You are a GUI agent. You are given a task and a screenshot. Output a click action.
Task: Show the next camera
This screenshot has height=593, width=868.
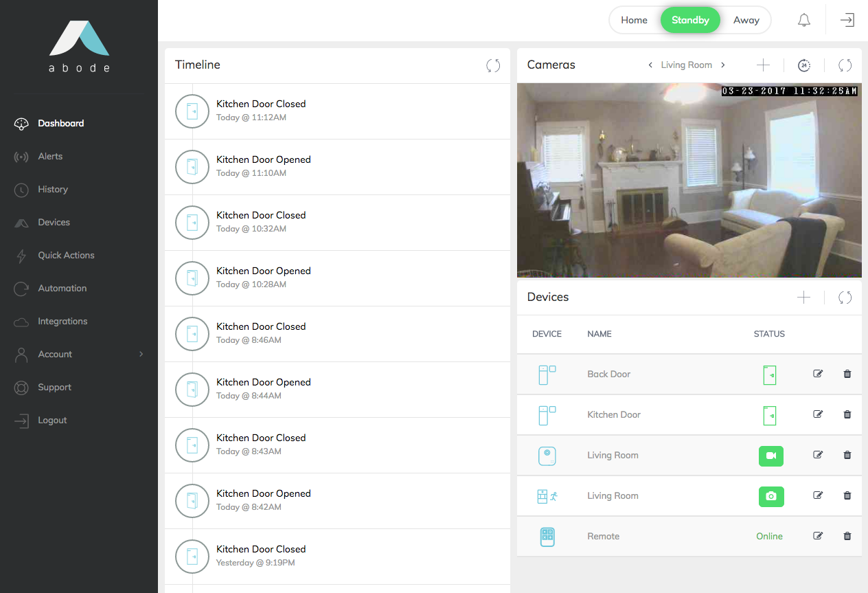722,65
